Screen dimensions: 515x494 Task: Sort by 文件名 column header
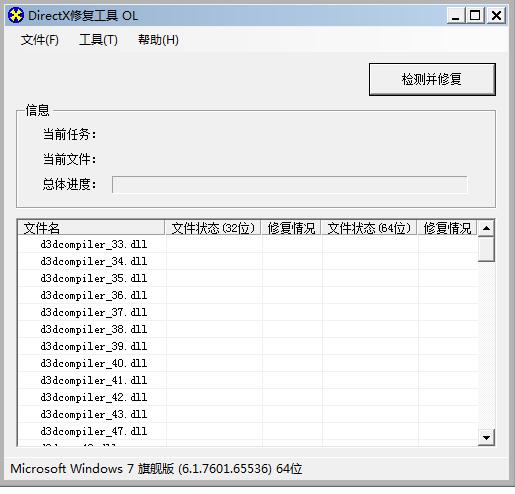pos(91,228)
